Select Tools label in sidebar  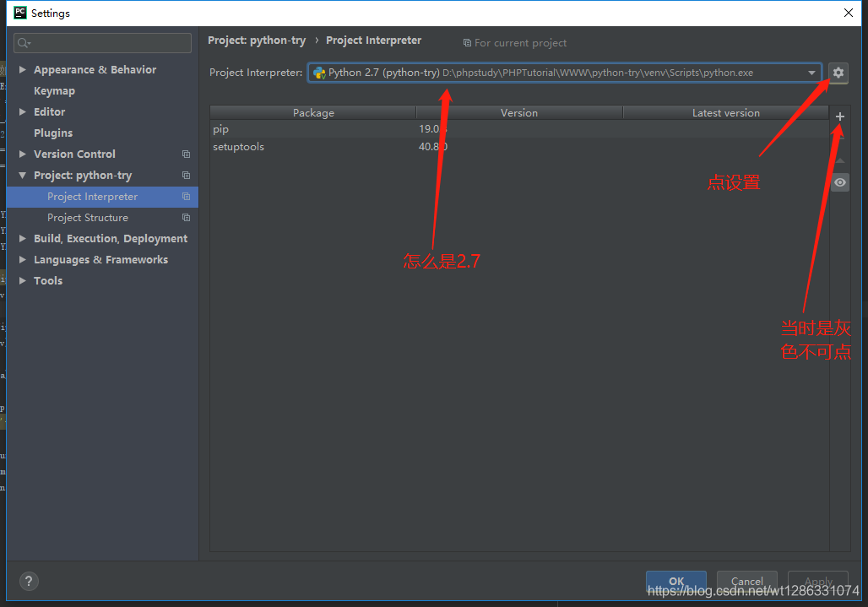point(48,280)
